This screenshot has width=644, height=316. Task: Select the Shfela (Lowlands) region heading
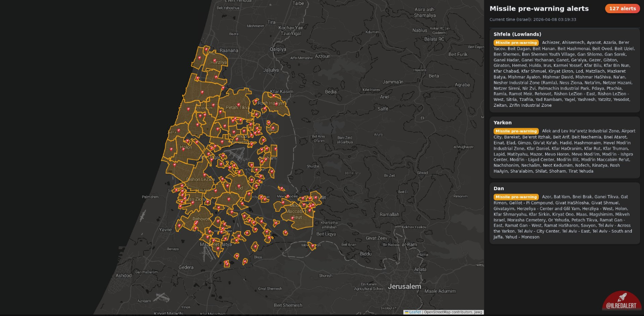coord(517,34)
